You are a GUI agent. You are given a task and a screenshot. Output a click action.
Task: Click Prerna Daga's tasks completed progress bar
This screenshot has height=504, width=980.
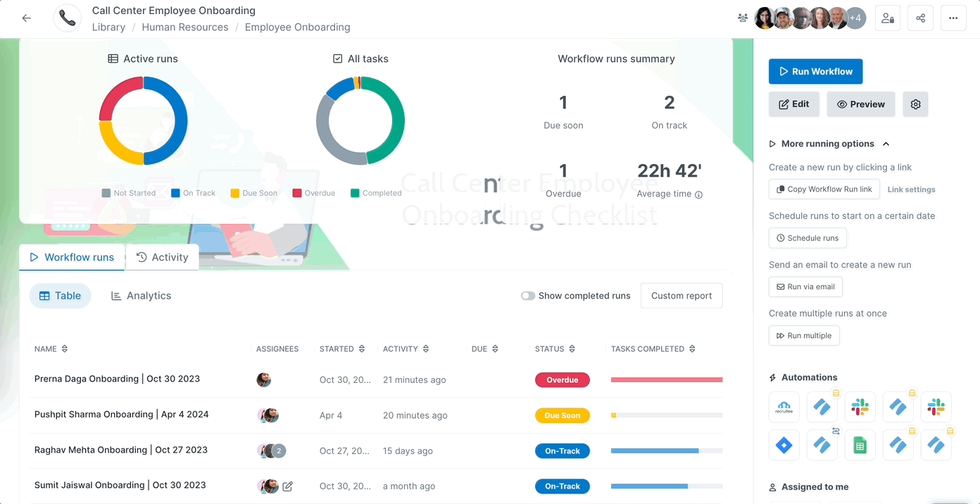tap(666, 379)
